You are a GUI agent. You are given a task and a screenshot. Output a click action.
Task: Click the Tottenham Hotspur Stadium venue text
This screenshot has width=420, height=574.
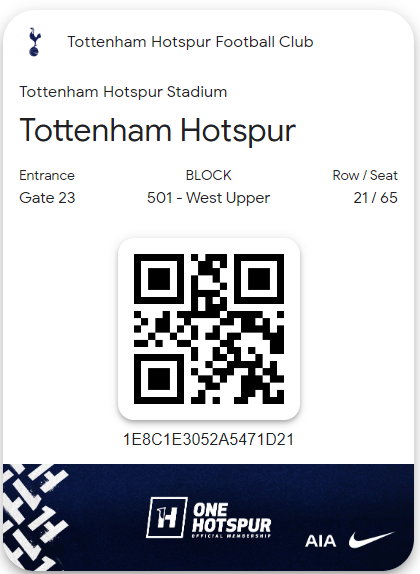pyautogui.click(x=123, y=92)
